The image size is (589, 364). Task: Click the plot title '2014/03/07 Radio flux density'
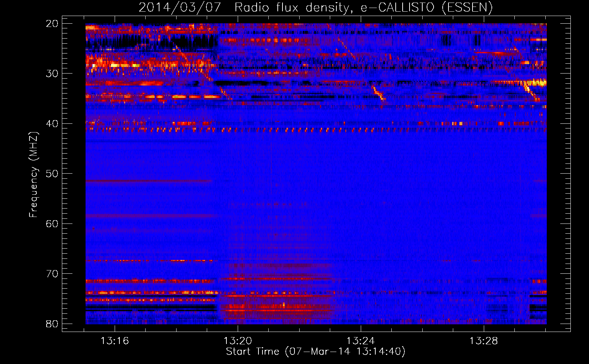(x=315, y=7)
